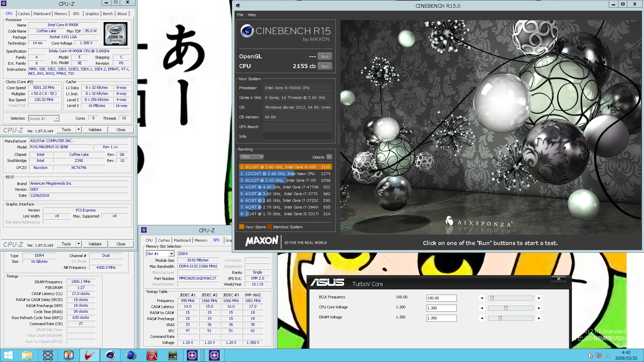Screen dimensions: 644x362
Task: Open the green chip monitor taskbar icon
Action: [173, 355]
